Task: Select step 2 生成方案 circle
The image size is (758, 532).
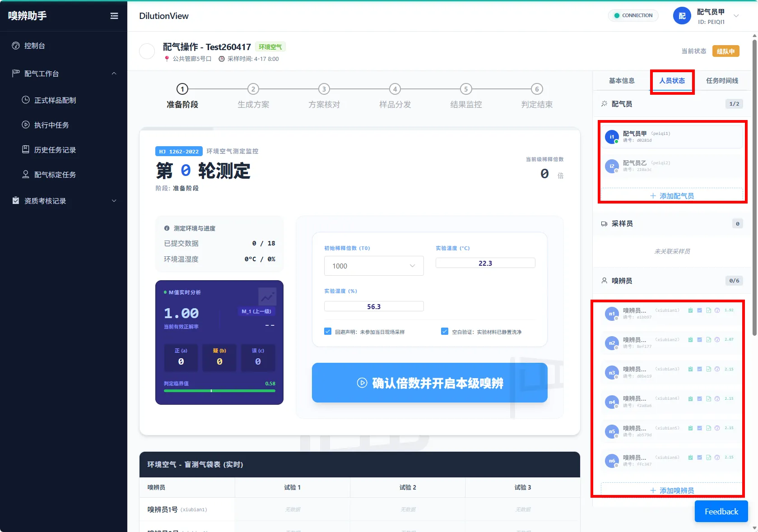Action: pyautogui.click(x=253, y=89)
